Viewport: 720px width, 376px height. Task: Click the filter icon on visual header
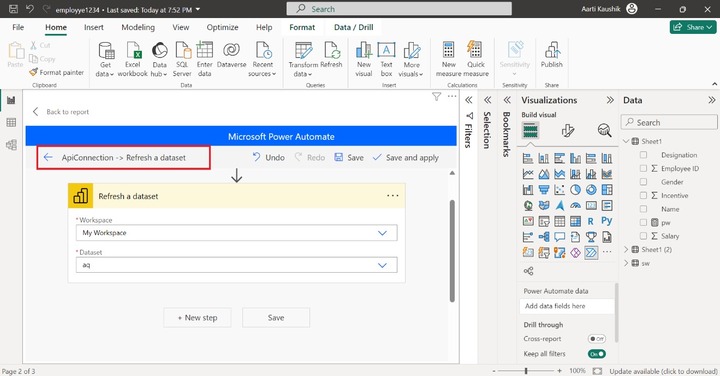point(436,96)
